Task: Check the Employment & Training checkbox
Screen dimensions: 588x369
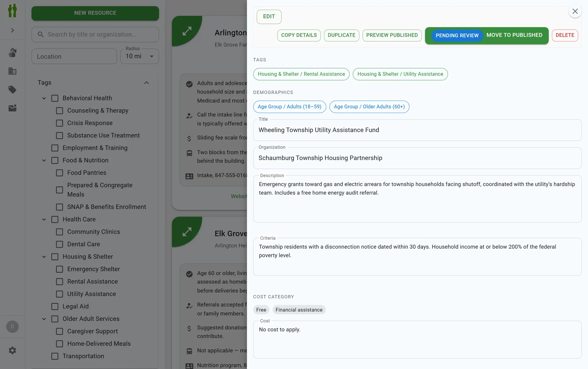Action: (55, 148)
